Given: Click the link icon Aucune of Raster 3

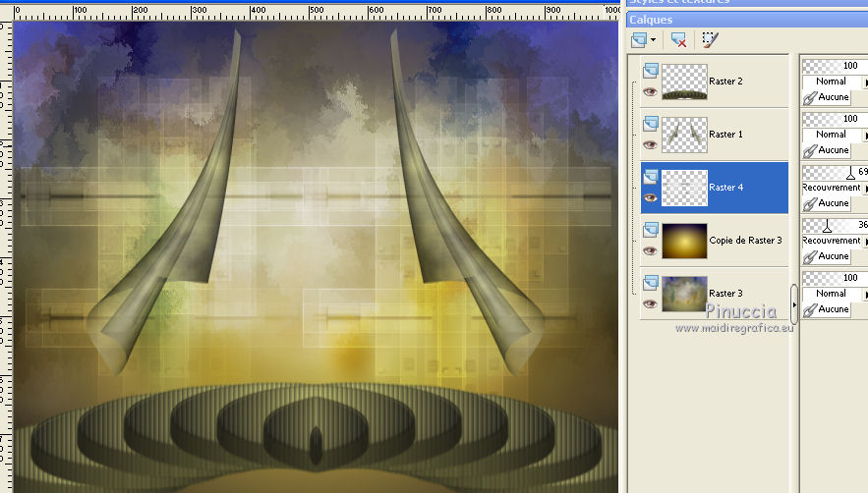Looking at the screenshot, I should click(827, 310).
